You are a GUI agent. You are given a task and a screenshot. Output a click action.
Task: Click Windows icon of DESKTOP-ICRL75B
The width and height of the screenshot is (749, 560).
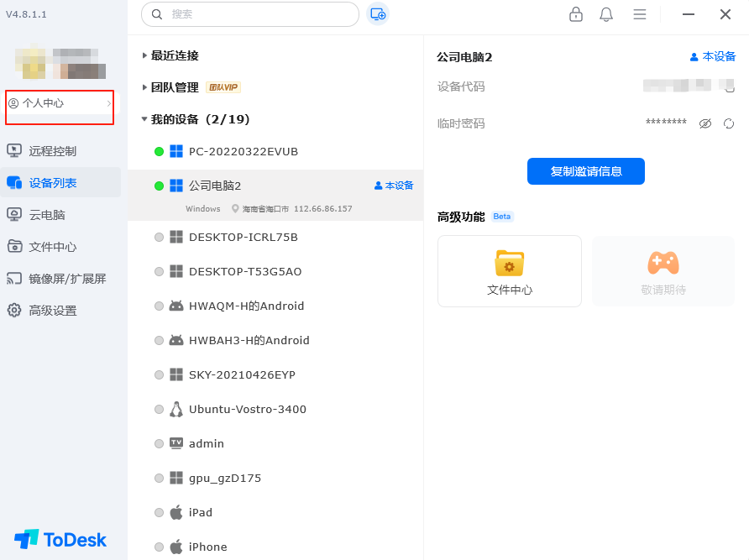[176, 237]
